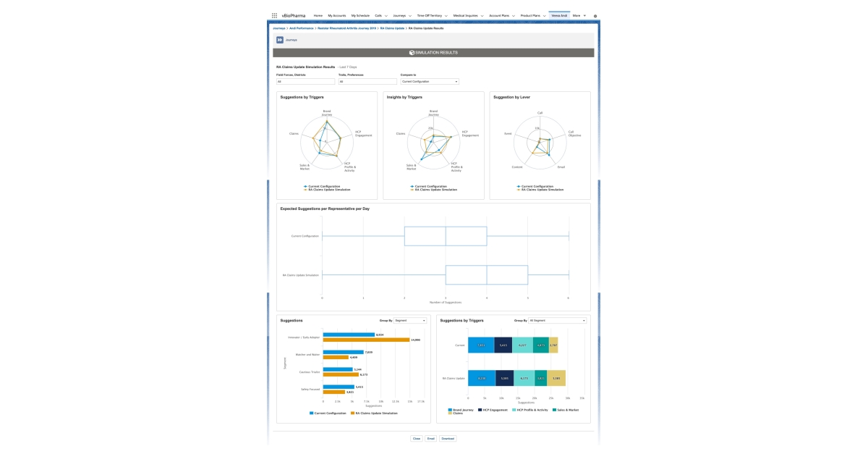This screenshot has height=454, width=868.
Task: Open the App Launcher grid icon
Action: pyautogui.click(x=275, y=15)
